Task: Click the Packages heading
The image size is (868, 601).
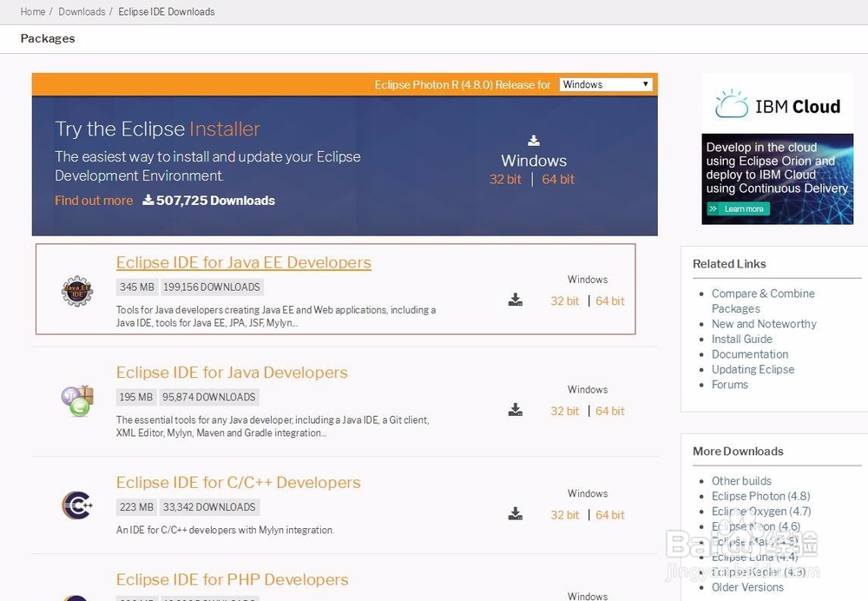Action: coord(48,39)
